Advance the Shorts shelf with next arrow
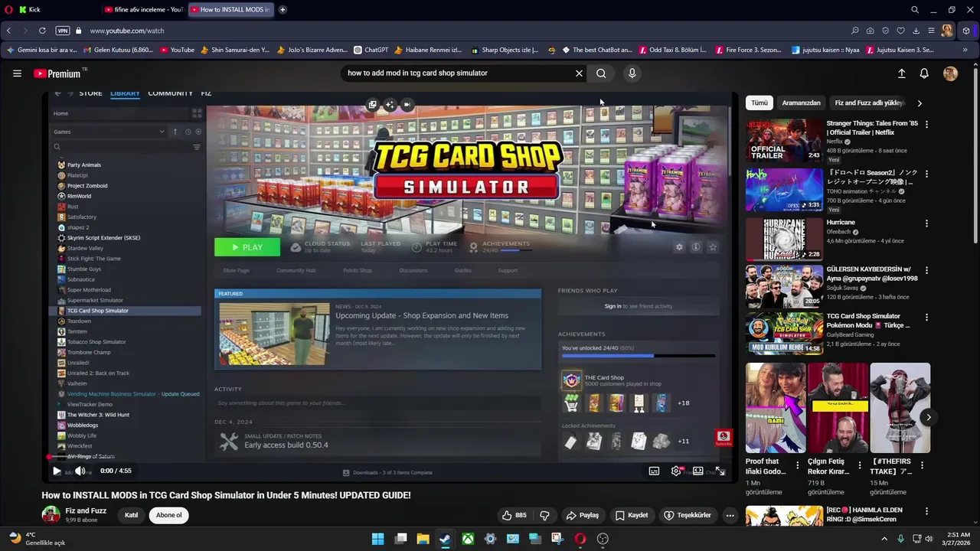Viewport: 980px width, 551px height. (928, 417)
